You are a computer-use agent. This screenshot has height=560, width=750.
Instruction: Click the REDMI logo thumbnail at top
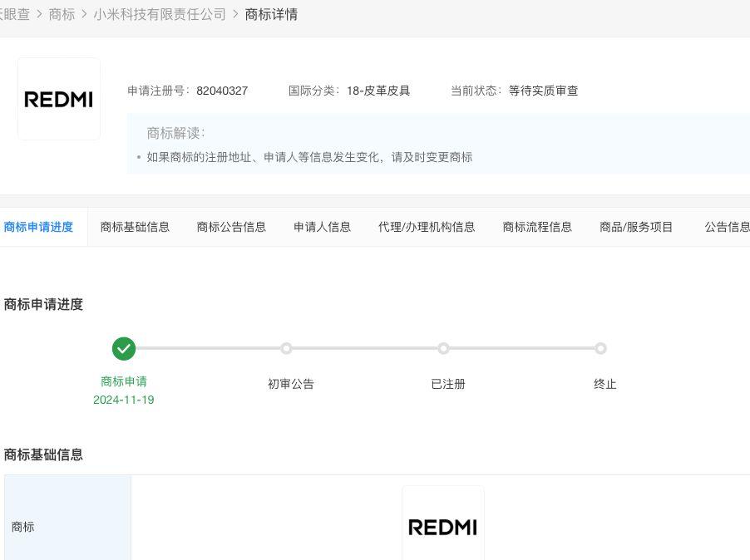(x=59, y=99)
